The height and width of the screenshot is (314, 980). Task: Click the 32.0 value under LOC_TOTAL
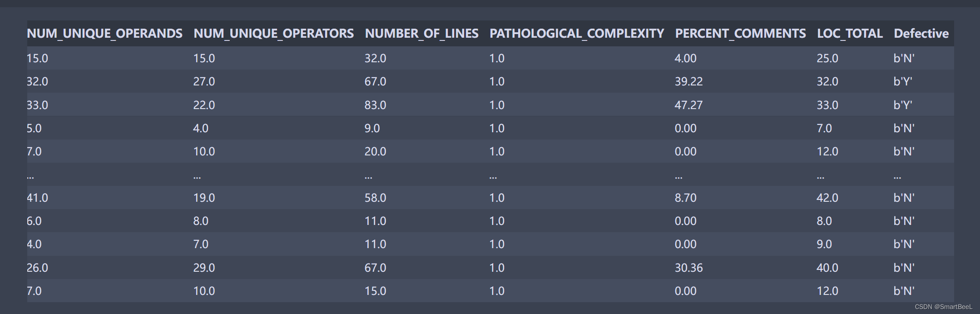(x=827, y=82)
